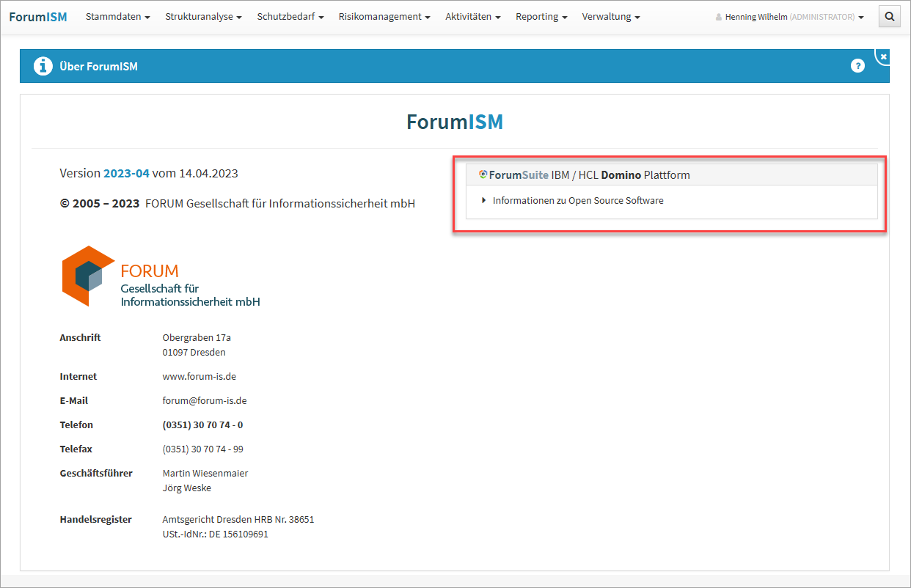The height and width of the screenshot is (588, 911).
Task: Click the version 2023-04 link
Action: [126, 174]
